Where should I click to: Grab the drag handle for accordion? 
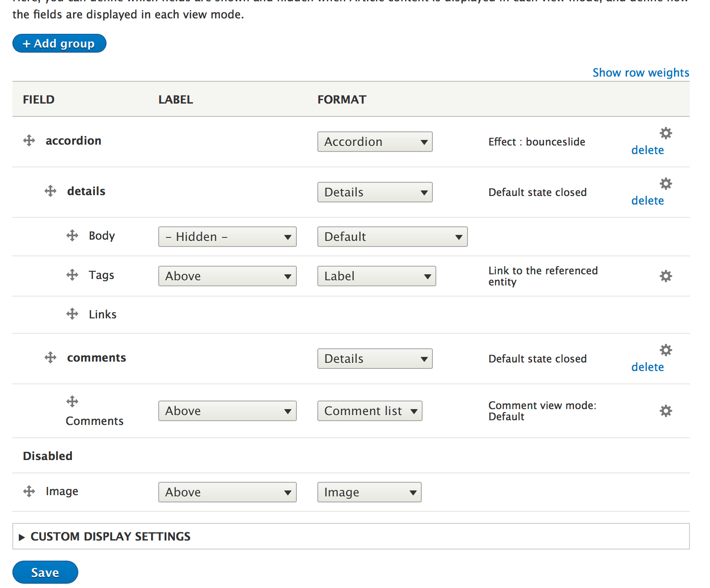click(29, 140)
